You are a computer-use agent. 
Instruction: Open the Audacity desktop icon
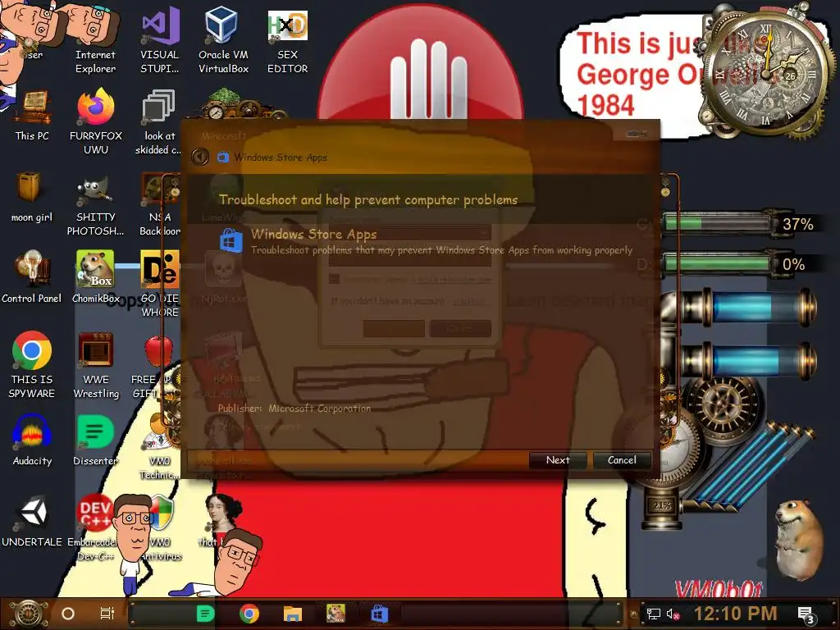pyautogui.click(x=32, y=441)
